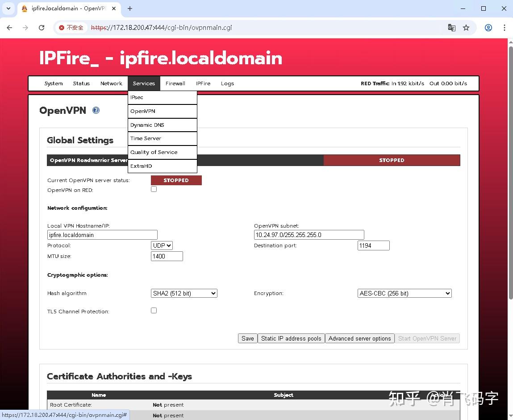Open the OpenVPN help icon

[x=96, y=110]
